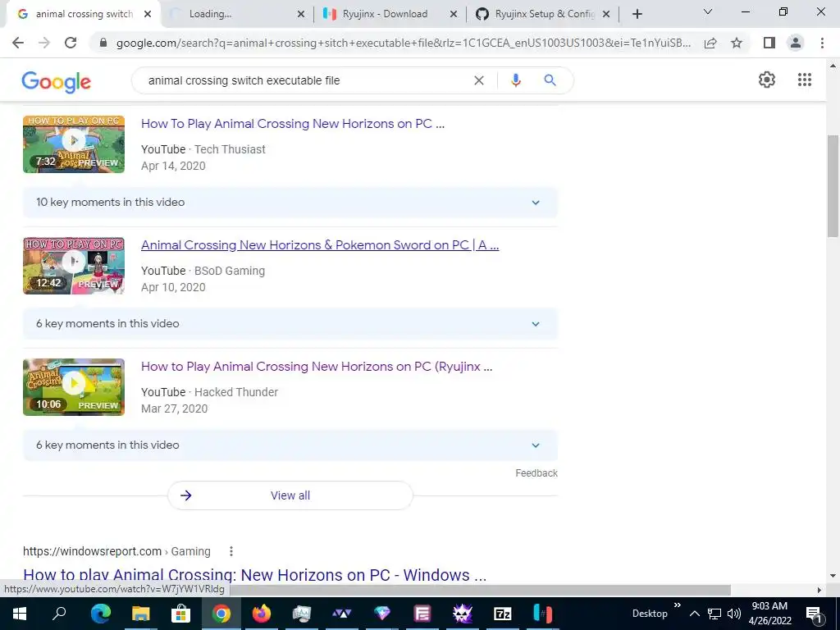
Task: Open Windows taskbar search
Action: [x=59, y=614]
